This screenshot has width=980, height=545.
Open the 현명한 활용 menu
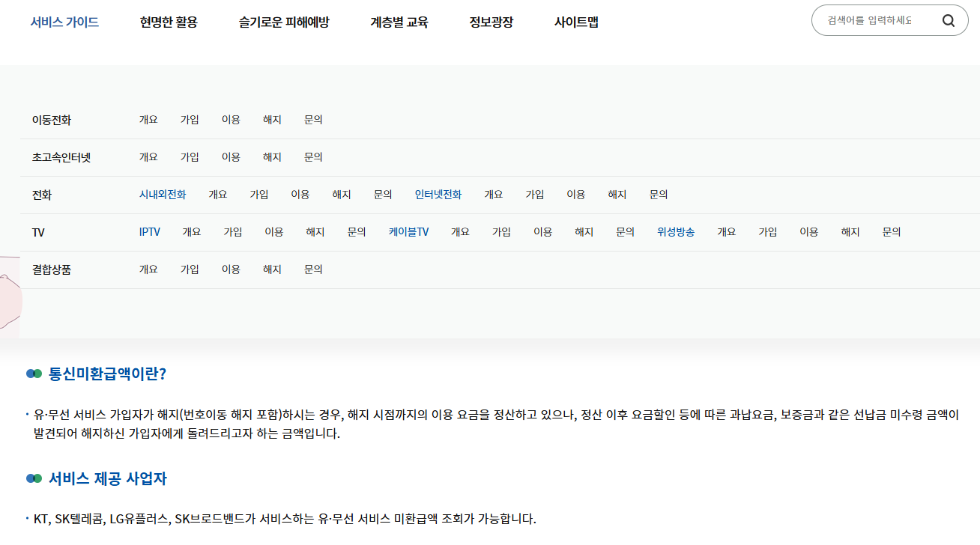(166, 22)
